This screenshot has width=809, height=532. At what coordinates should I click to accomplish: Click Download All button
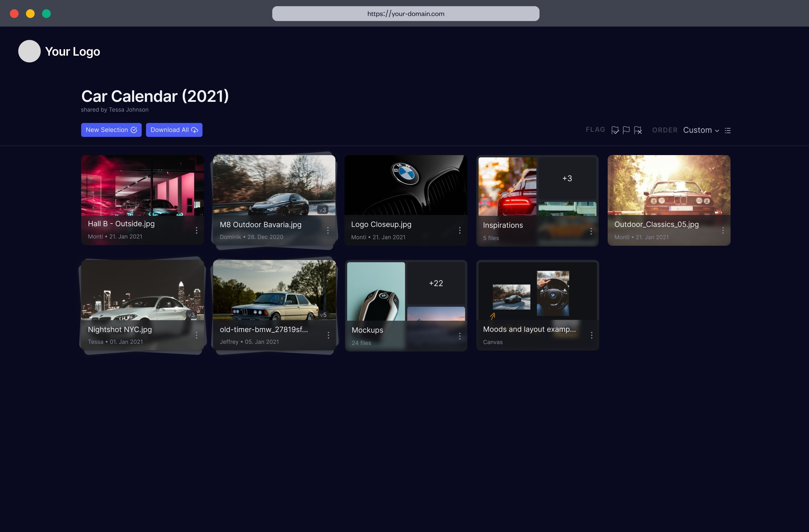point(174,129)
